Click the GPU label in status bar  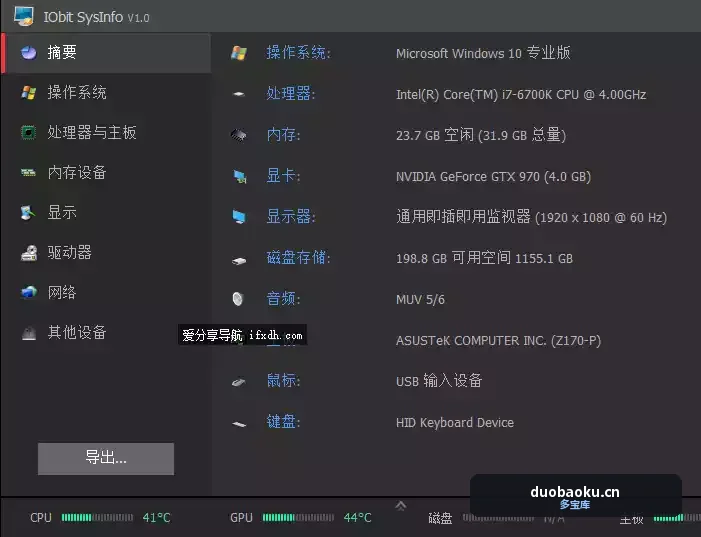tap(241, 518)
